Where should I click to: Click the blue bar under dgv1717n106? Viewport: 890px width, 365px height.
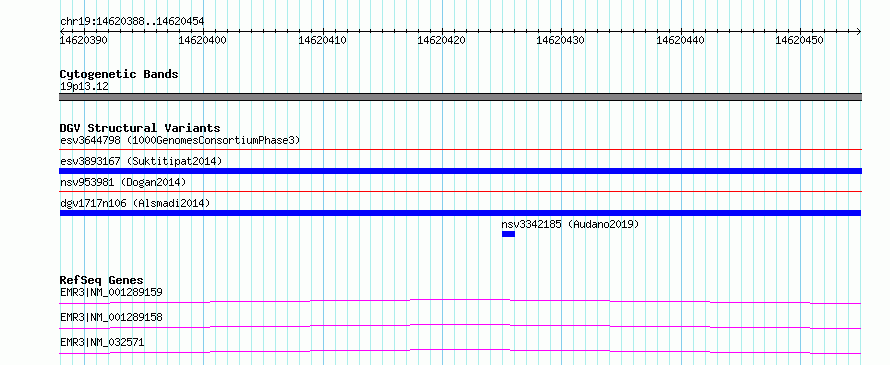pyautogui.click(x=460, y=213)
